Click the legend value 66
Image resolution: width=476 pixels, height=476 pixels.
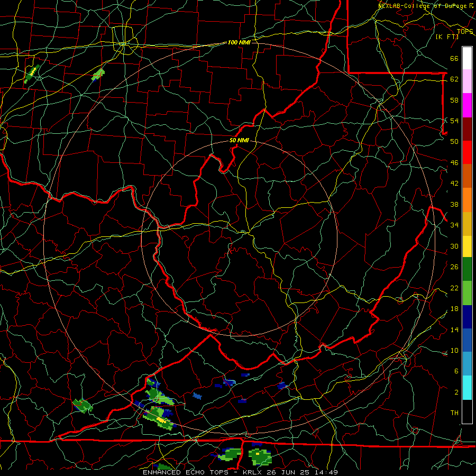[454, 58]
